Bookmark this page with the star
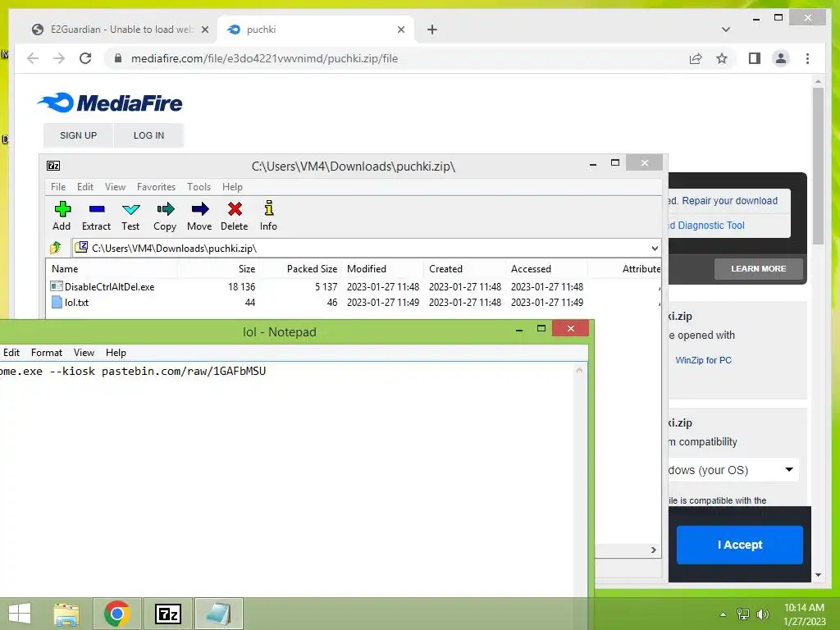 pyautogui.click(x=722, y=58)
